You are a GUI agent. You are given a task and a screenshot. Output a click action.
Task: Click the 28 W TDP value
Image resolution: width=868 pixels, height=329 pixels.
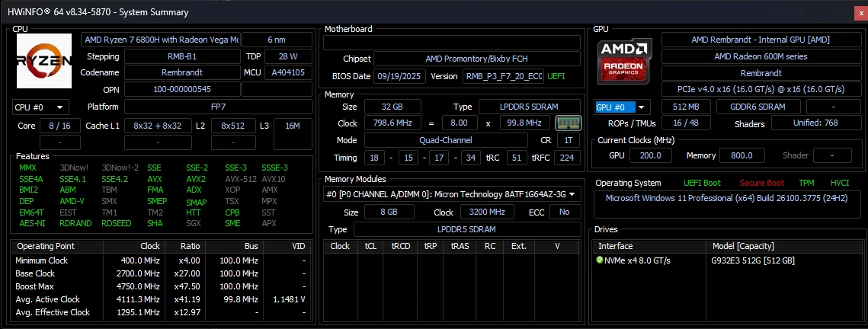point(288,56)
